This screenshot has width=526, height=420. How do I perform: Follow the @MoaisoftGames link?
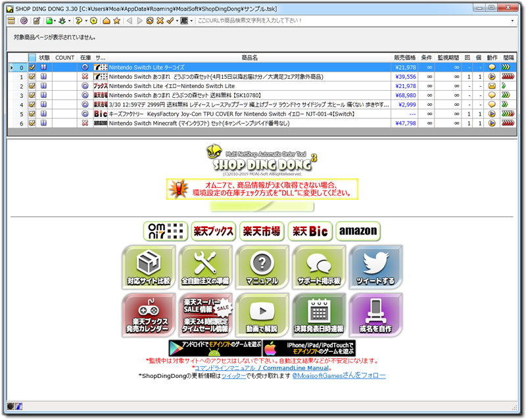339,376
